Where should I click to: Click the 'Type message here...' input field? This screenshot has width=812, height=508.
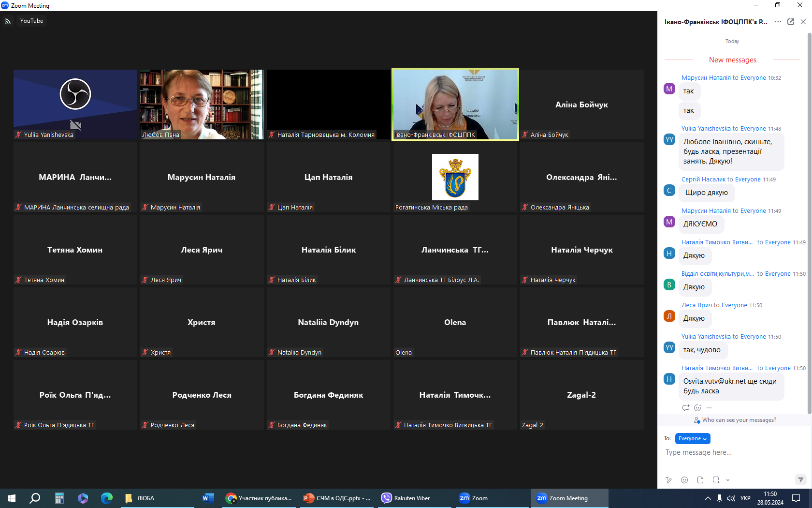(x=730, y=452)
